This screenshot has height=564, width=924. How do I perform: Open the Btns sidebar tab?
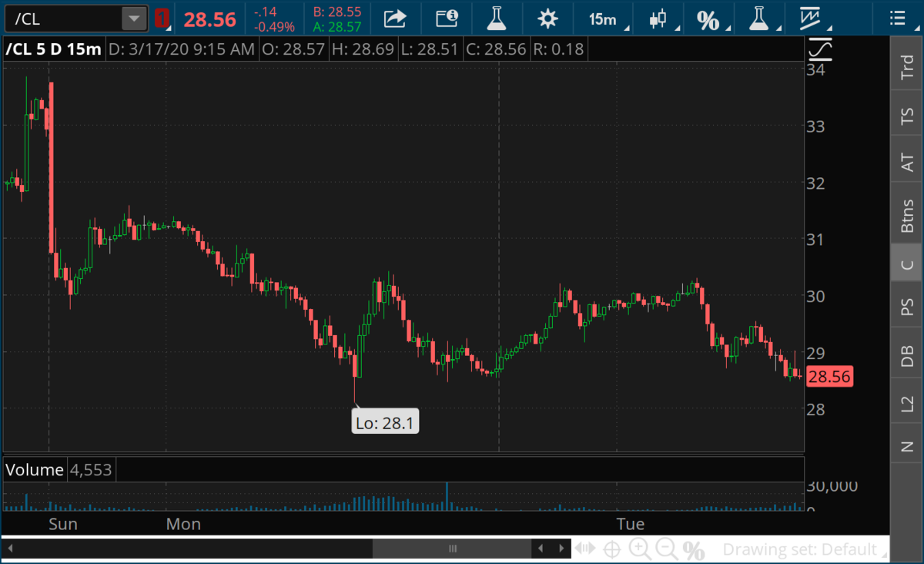907,216
